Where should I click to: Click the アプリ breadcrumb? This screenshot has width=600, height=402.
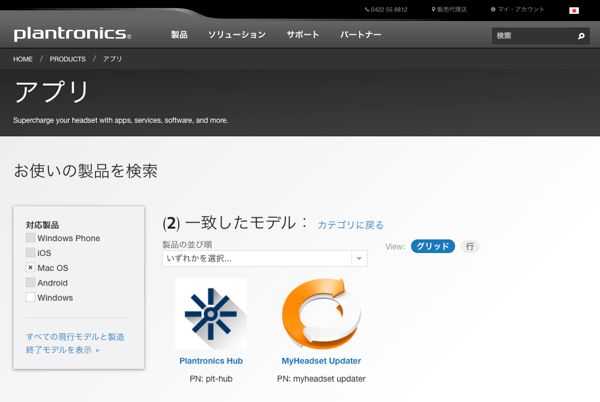(x=112, y=59)
